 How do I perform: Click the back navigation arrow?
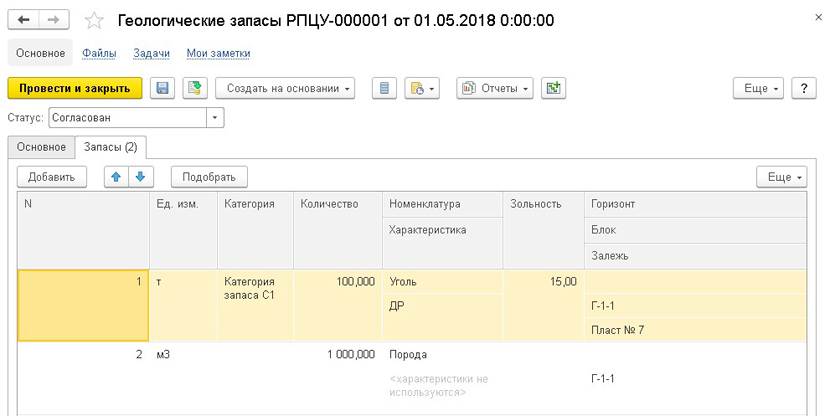[x=24, y=20]
